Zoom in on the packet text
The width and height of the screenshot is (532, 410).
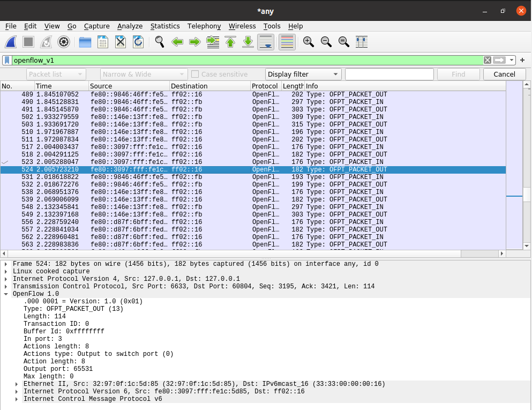(308, 42)
